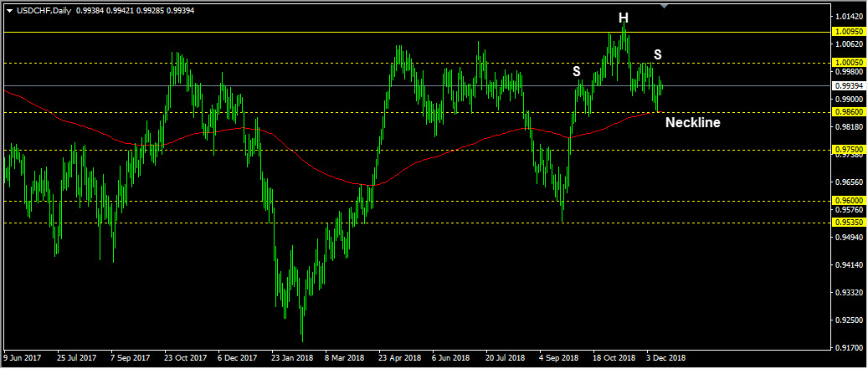Screen dimensions: 868x369
Task: Select the H head label
Action: click(624, 18)
